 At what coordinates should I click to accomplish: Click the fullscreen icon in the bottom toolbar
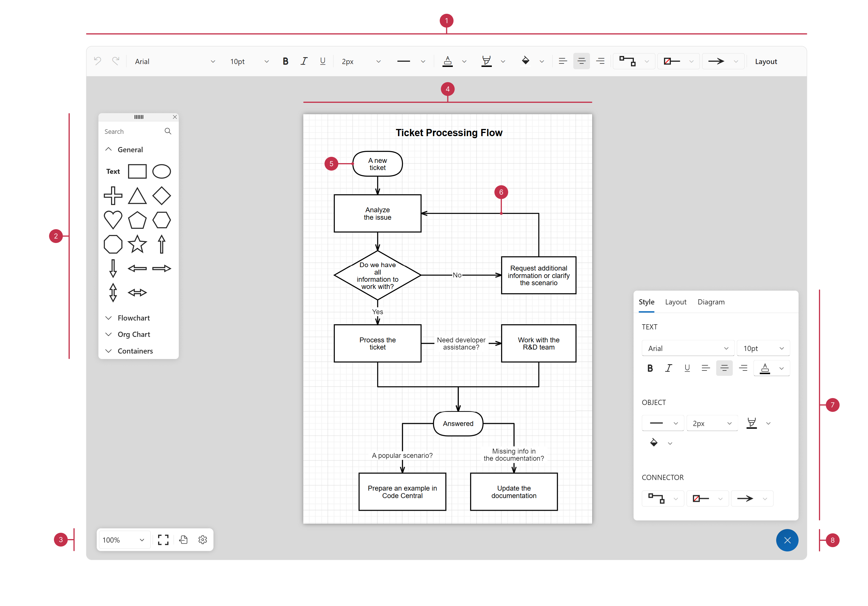point(163,540)
